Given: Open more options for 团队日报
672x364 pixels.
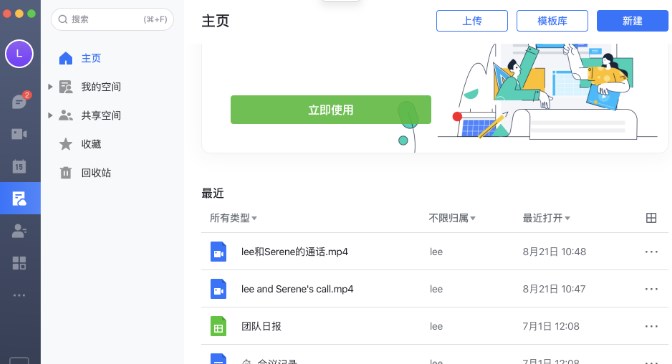Looking at the screenshot, I should (651, 326).
